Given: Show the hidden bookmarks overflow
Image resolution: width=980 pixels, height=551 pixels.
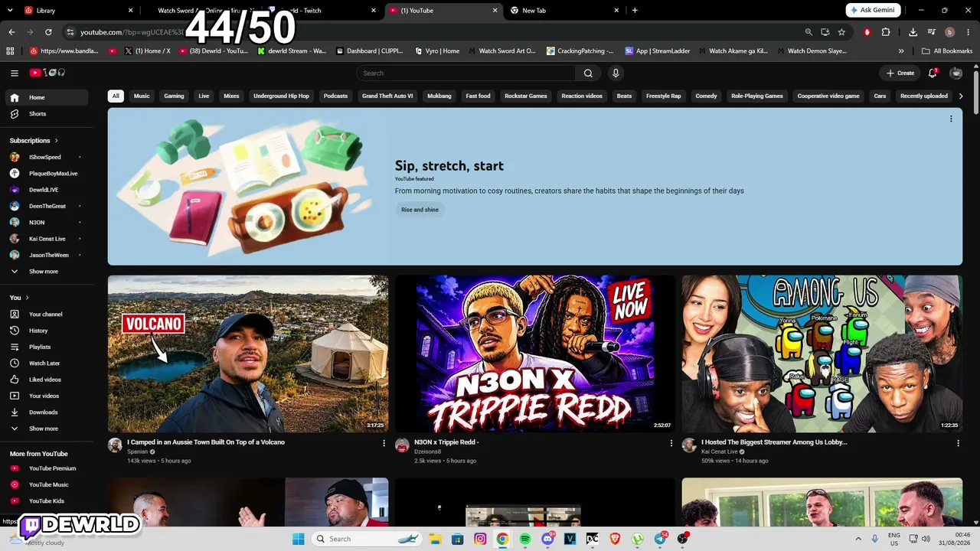Looking at the screenshot, I should click(901, 51).
